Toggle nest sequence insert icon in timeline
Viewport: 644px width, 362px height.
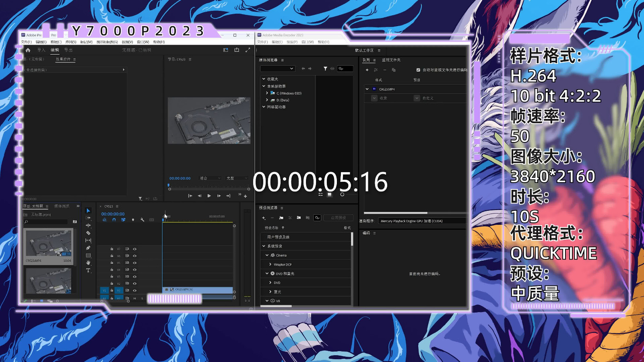[x=105, y=220]
